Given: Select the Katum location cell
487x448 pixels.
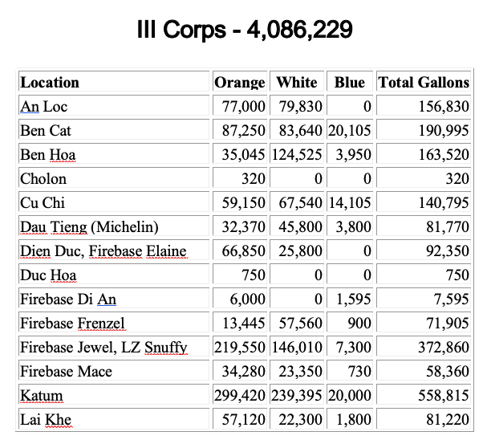Looking at the screenshot, I should (x=41, y=395).
